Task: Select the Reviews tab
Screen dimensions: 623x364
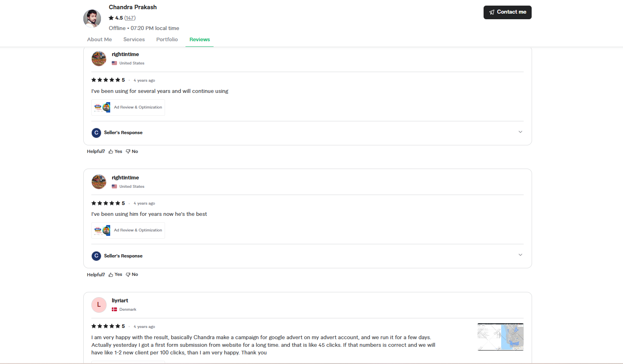Action: [200, 40]
